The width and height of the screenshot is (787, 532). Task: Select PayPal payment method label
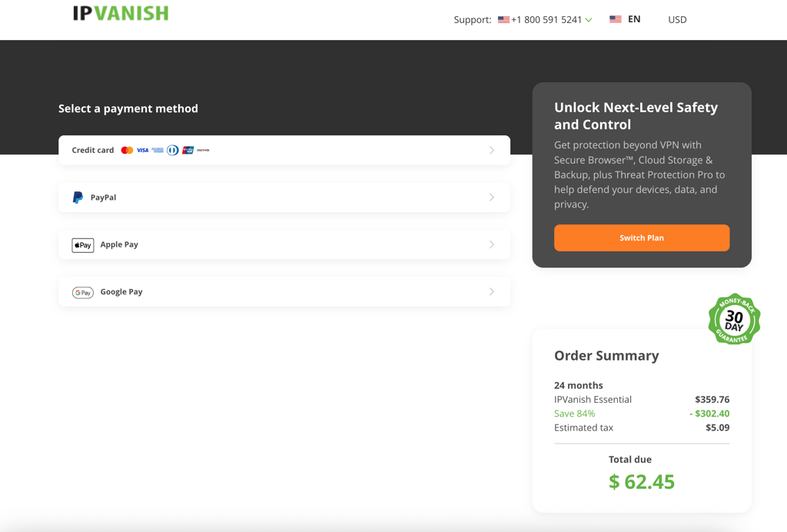pos(104,198)
